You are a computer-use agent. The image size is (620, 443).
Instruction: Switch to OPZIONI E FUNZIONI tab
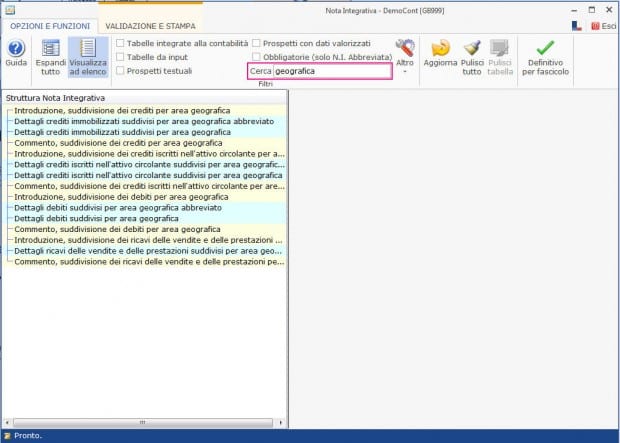click(x=50, y=26)
